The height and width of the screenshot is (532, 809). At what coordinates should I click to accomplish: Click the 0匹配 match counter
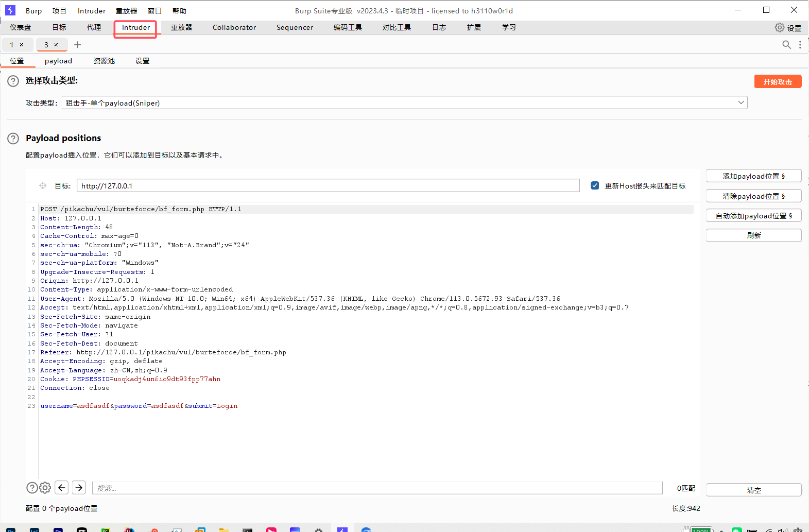coord(686,488)
